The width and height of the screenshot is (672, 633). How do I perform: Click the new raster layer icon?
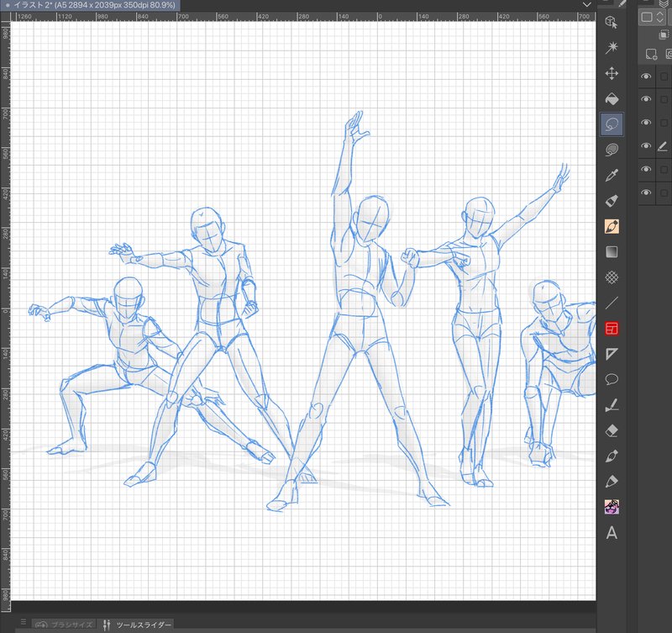click(651, 54)
